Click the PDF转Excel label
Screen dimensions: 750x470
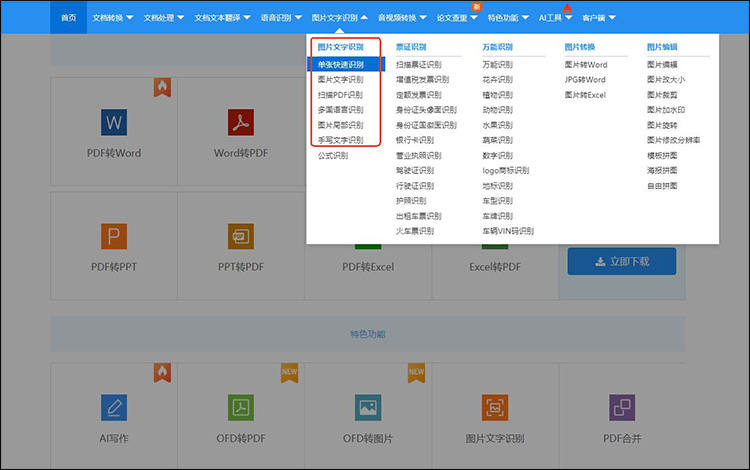(x=368, y=267)
